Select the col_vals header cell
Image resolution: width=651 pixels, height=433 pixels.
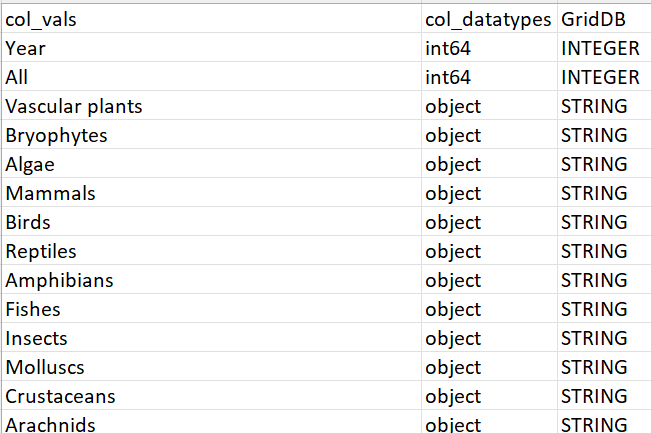[x=41, y=19]
